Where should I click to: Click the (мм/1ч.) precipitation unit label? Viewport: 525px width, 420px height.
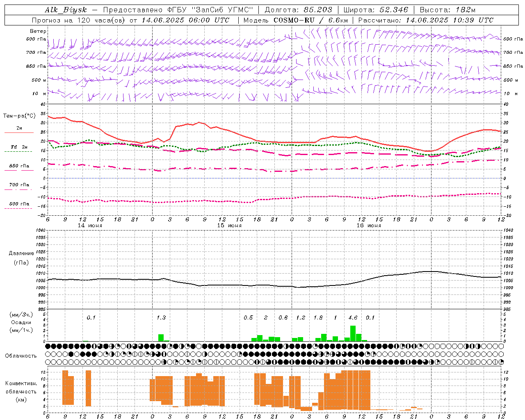[x=21, y=330]
